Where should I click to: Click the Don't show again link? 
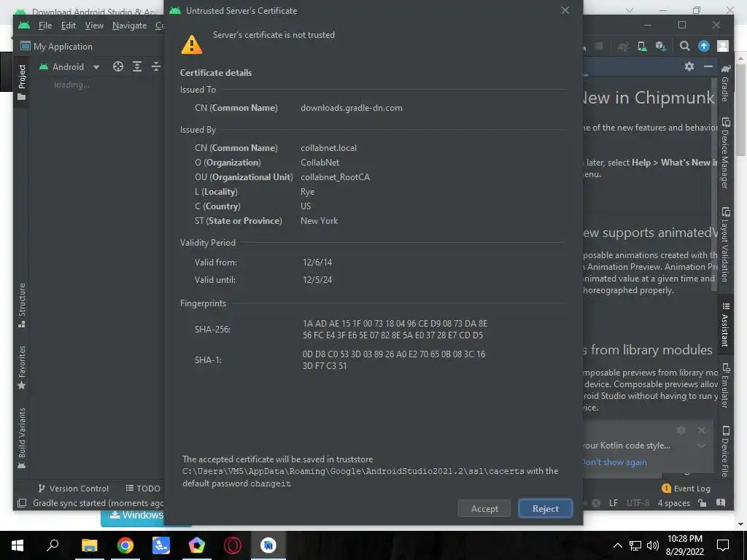pyautogui.click(x=615, y=462)
